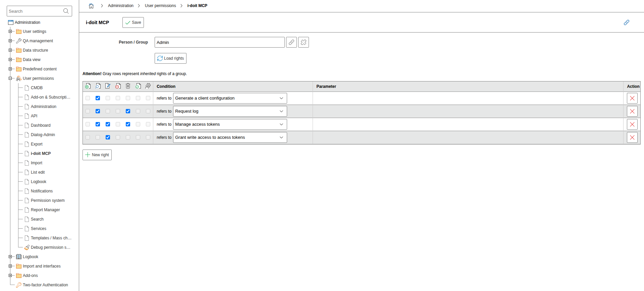Image resolution: width=644 pixels, height=291 pixels.
Task: Add a New right
Action: pyautogui.click(x=97, y=155)
